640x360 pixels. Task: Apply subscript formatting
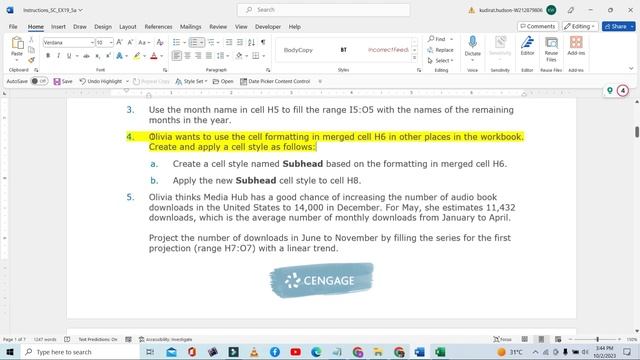(98, 56)
